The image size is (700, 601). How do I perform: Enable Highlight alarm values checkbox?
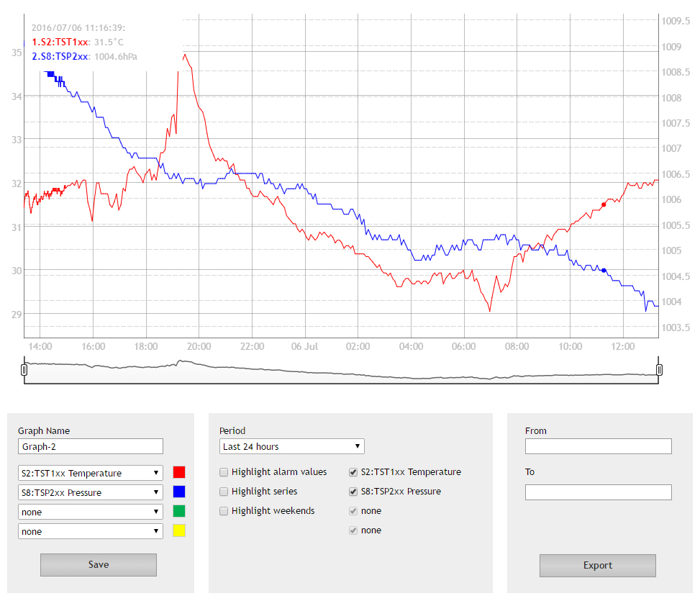[224, 472]
